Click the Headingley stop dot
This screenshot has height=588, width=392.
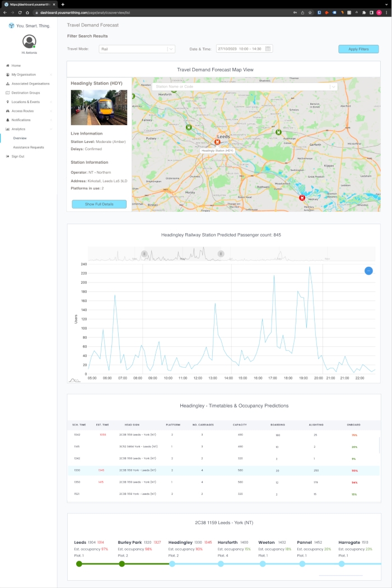click(x=172, y=564)
